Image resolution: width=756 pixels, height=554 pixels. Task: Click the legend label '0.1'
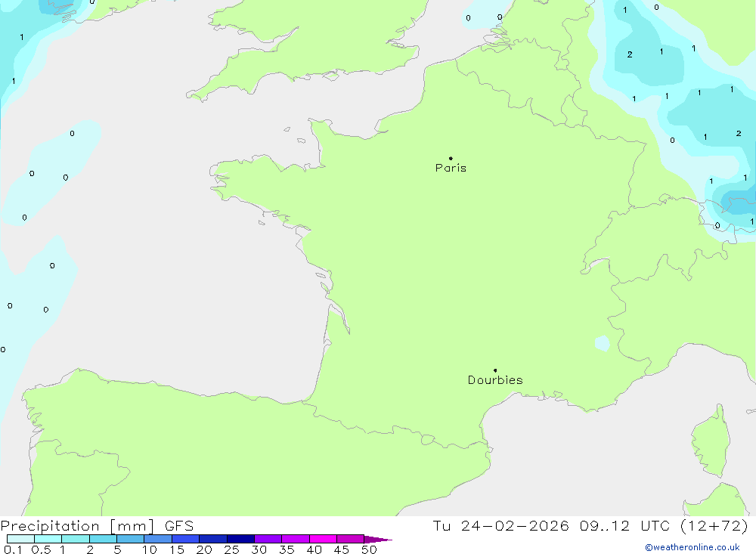[x=13, y=549]
